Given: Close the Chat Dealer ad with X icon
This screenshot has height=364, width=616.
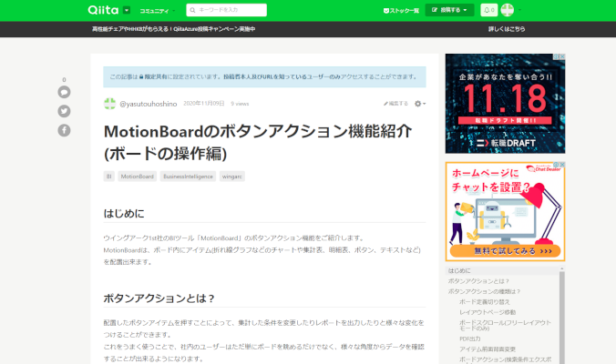Looking at the screenshot, I should click(x=562, y=165).
